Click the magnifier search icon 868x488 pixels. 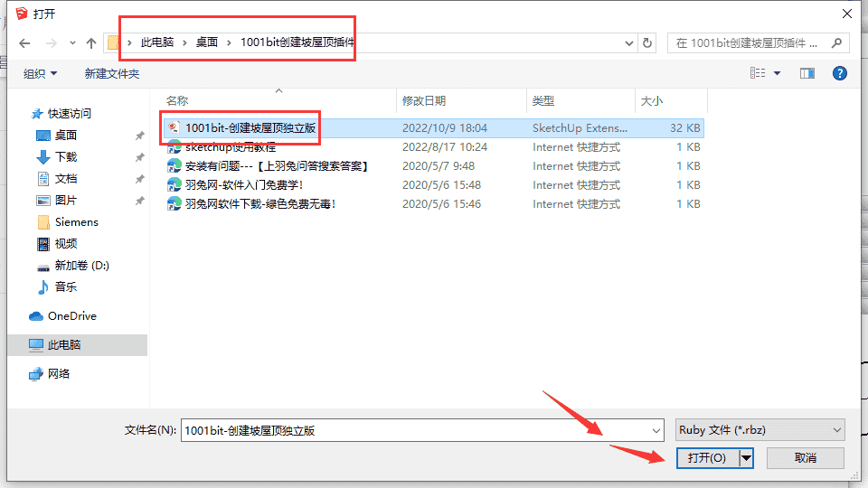click(x=837, y=42)
